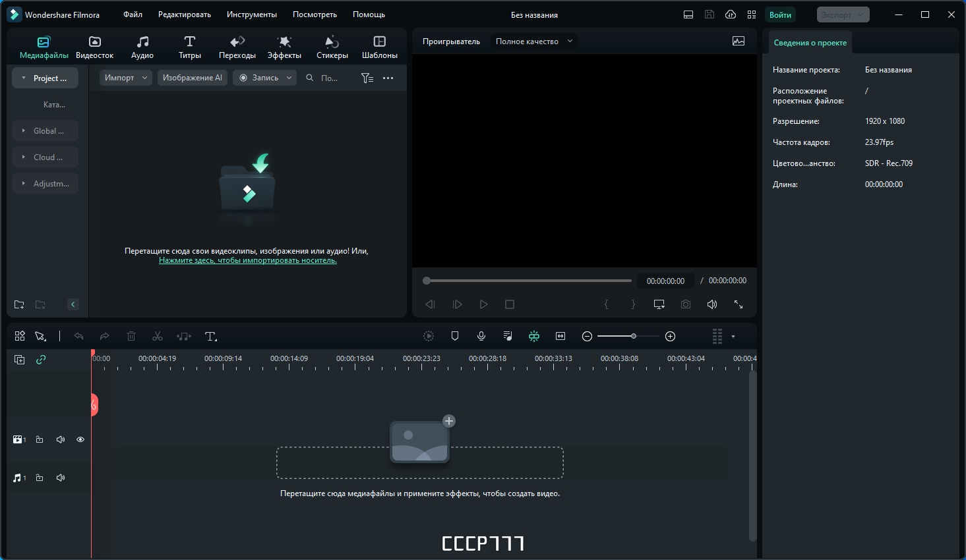Screen dimensions: 966x560
Task: Switch to the Переходы tab
Action: coord(237,47)
